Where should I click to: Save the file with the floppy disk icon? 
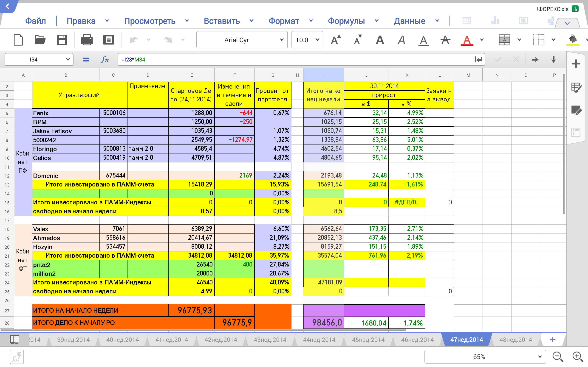pos(62,40)
